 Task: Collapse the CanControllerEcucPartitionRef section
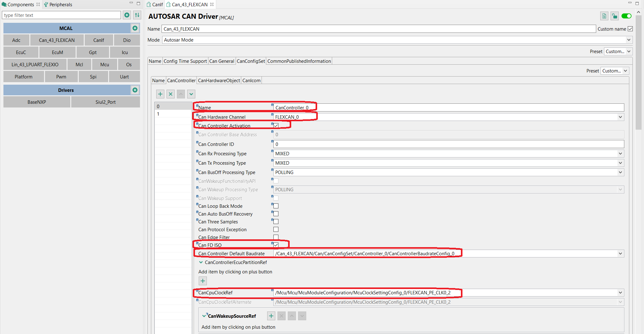click(201, 262)
